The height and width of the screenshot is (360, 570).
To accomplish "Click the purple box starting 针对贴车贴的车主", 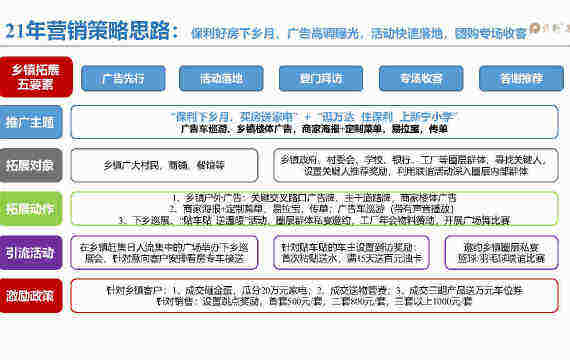I will [352, 252].
